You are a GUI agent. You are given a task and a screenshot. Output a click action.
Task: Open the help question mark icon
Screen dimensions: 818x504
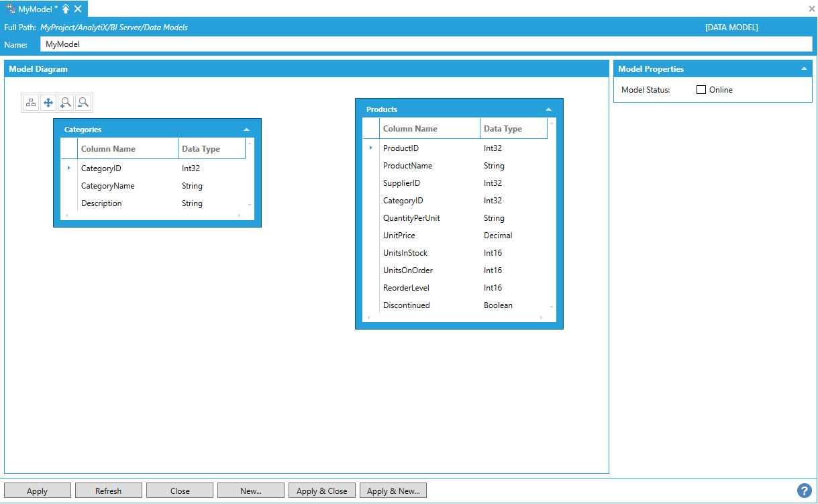804,491
